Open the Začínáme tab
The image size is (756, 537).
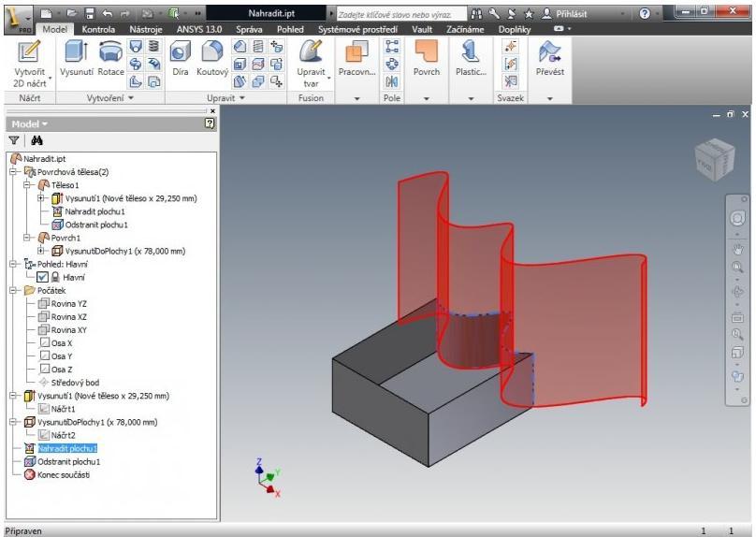[465, 29]
